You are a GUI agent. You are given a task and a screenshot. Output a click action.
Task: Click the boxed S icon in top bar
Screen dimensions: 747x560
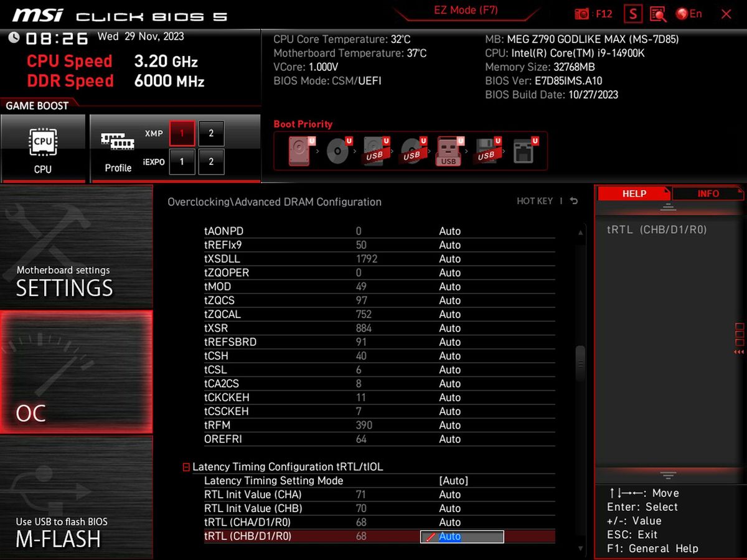(x=633, y=14)
